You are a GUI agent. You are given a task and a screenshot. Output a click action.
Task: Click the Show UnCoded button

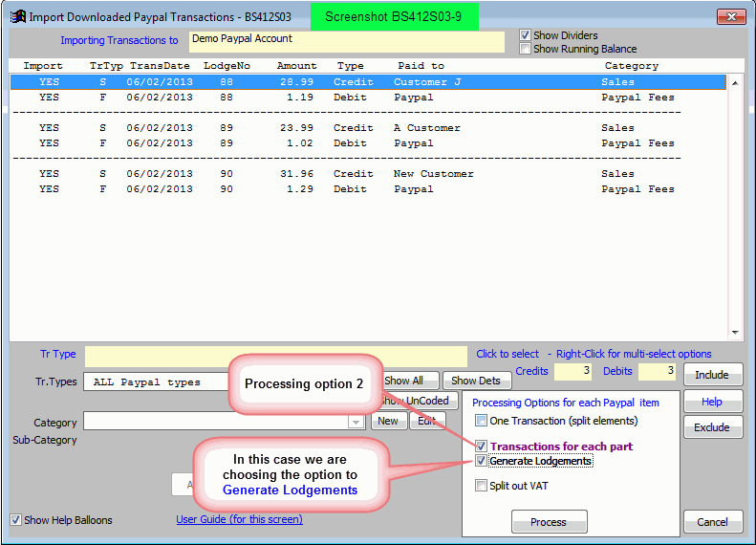(x=420, y=401)
